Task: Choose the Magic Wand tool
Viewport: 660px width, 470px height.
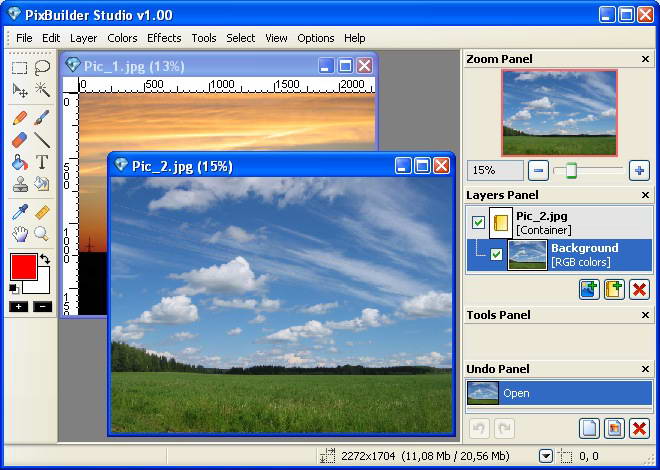Action: [x=42, y=90]
